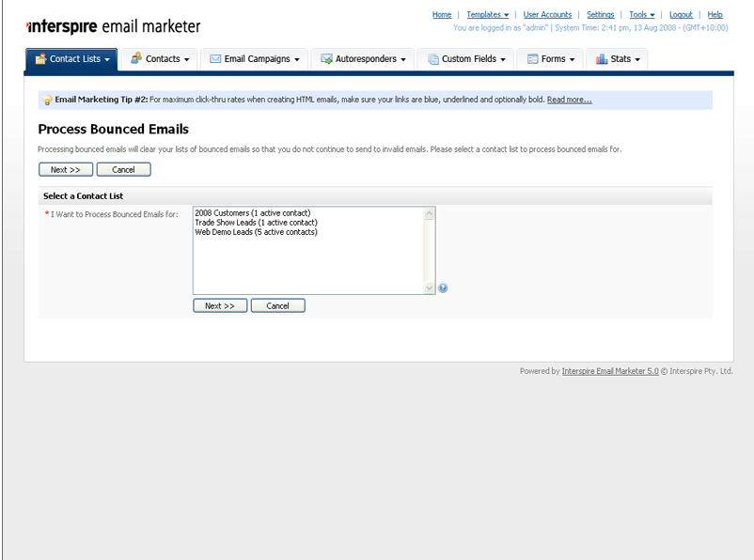Click the Interspire email marketer logo
This screenshot has width=754, height=560.
click(x=114, y=26)
